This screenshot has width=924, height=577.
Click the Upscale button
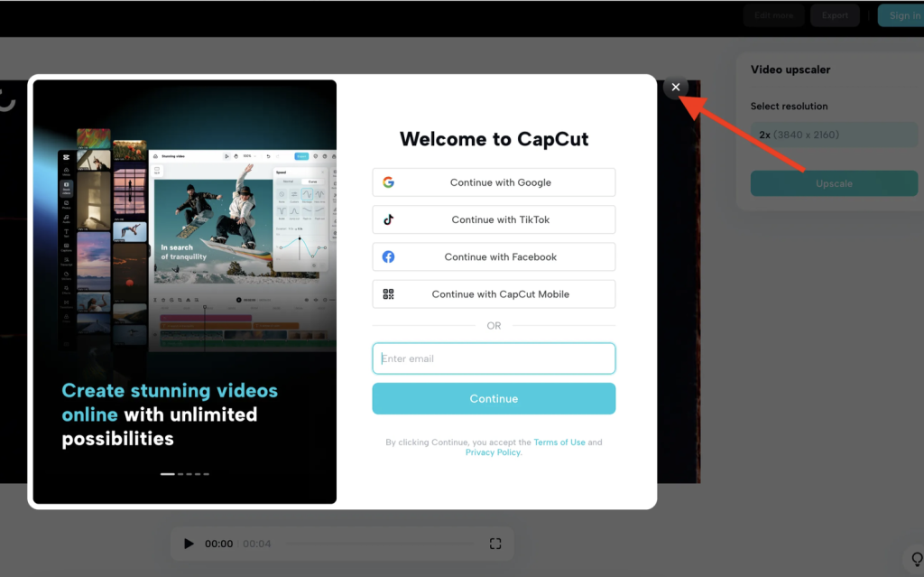pyautogui.click(x=834, y=183)
